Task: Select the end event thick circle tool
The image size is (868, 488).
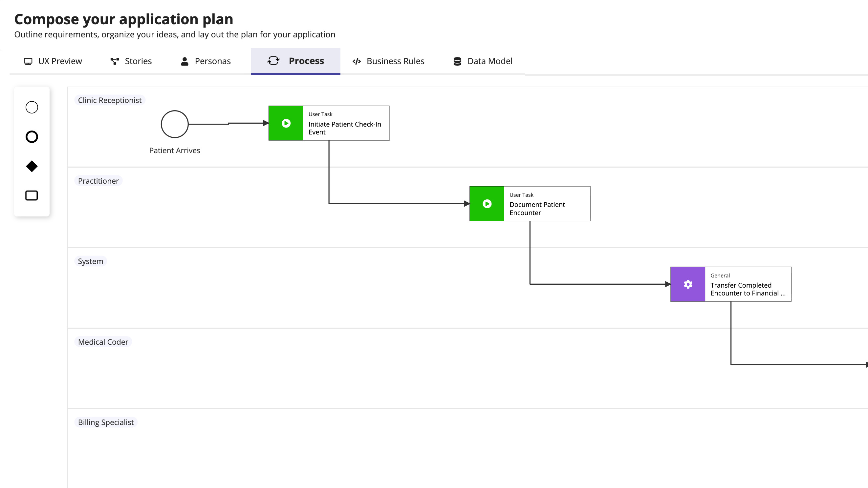Action: point(32,137)
